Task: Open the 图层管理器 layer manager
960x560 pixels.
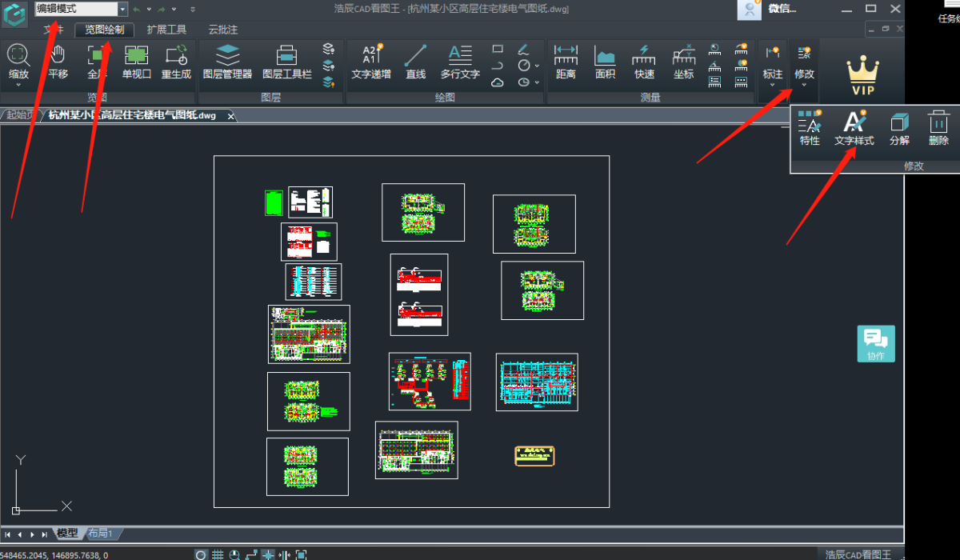Action: [x=227, y=62]
